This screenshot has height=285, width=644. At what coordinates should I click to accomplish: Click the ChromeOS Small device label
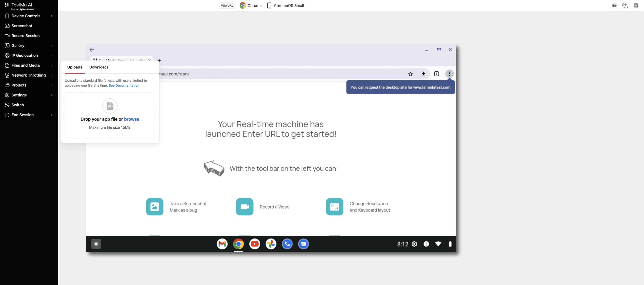[x=285, y=6]
